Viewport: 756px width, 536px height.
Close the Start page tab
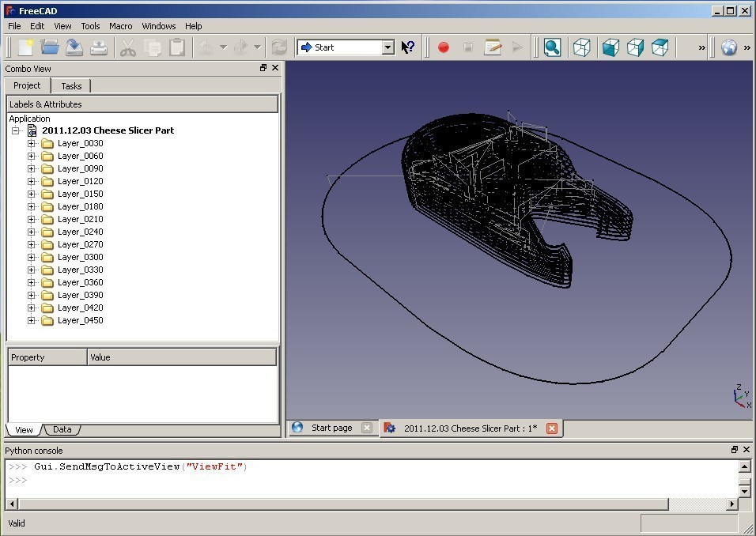coord(366,427)
